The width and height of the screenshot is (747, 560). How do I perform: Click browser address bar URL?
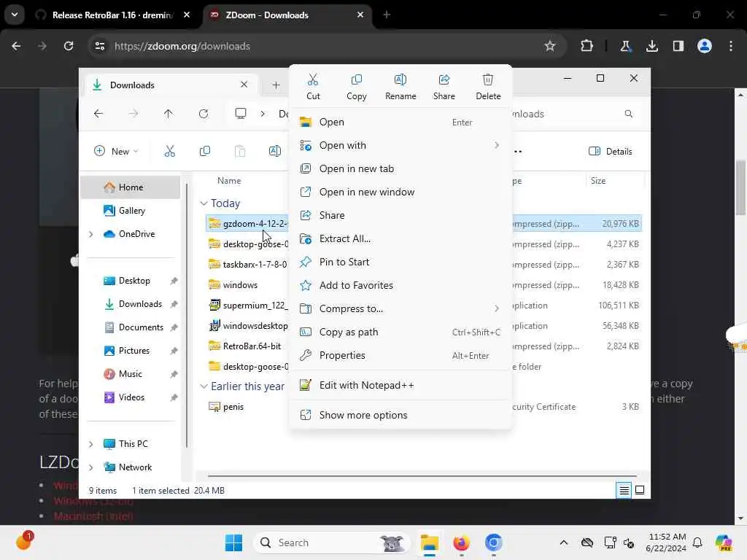(182, 46)
